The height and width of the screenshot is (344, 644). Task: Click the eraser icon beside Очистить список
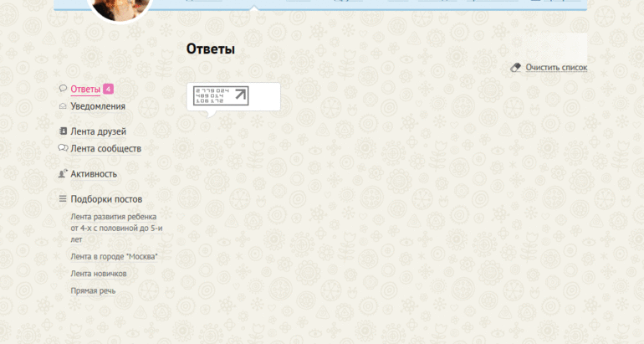[515, 68]
